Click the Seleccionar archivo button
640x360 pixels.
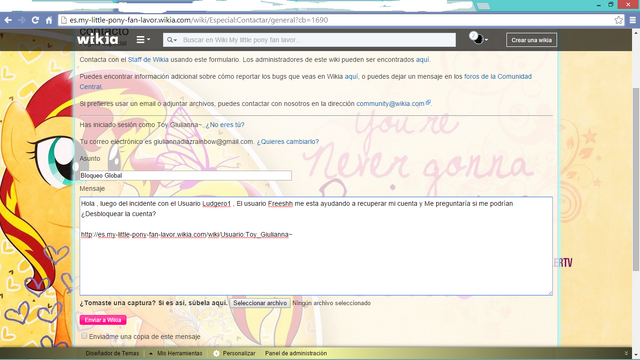[260, 303]
